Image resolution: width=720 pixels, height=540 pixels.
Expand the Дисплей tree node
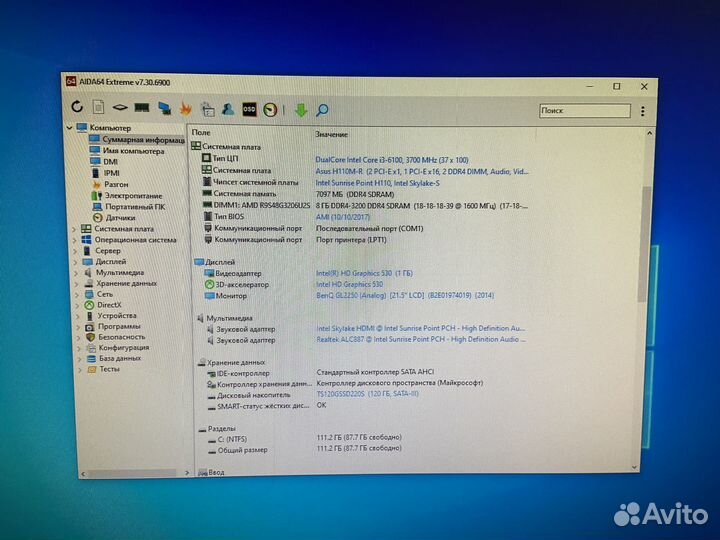click(x=75, y=262)
